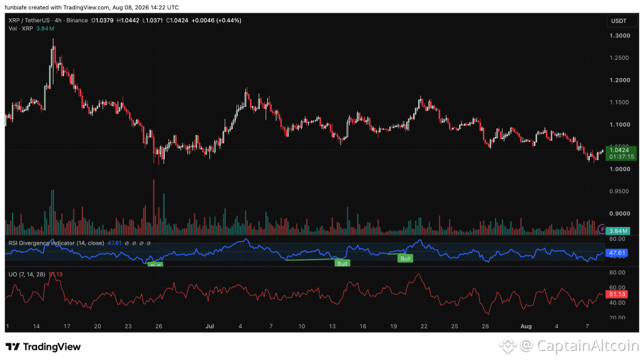Screen dimensions: 644x361
Task: Click the high price value H1.0442
Action: pos(128,20)
